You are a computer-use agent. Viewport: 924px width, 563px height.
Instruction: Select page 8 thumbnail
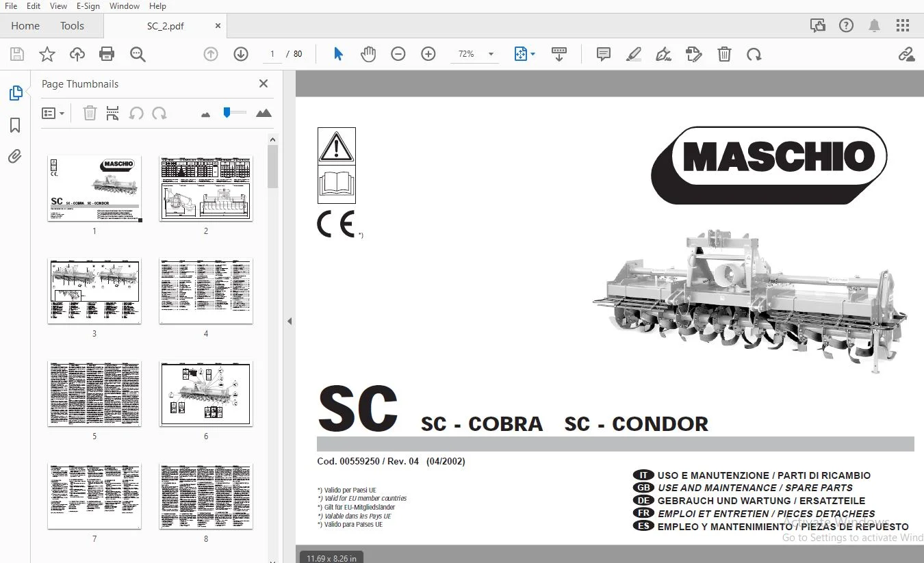[x=206, y=496]
